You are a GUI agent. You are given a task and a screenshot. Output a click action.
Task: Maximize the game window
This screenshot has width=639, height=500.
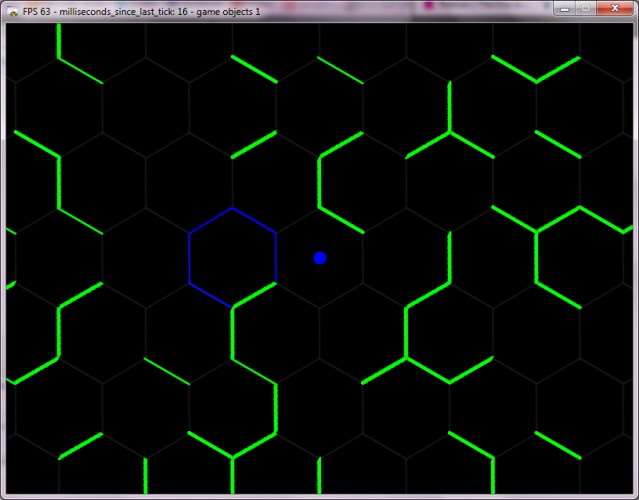click(x=586, y=9)
